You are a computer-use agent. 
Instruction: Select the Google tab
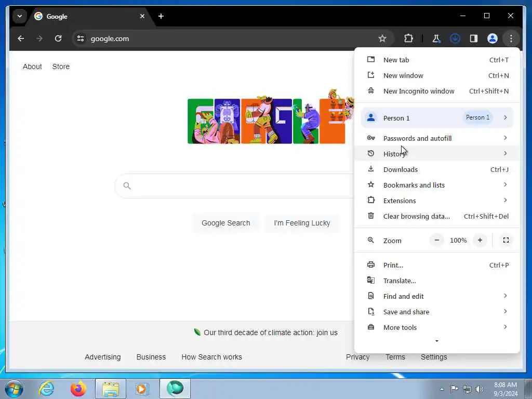point(88,16)
